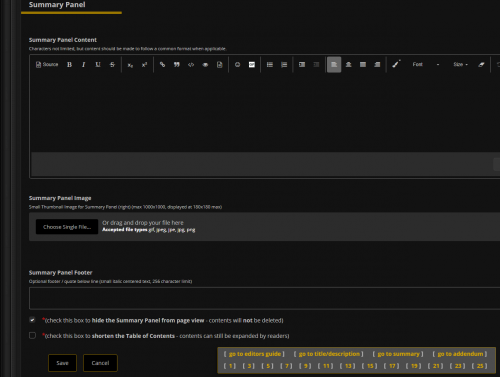This screenshot has width=500, height=377.
Task: Jump to section link [ 9 ]
Action: coord(305,366)
